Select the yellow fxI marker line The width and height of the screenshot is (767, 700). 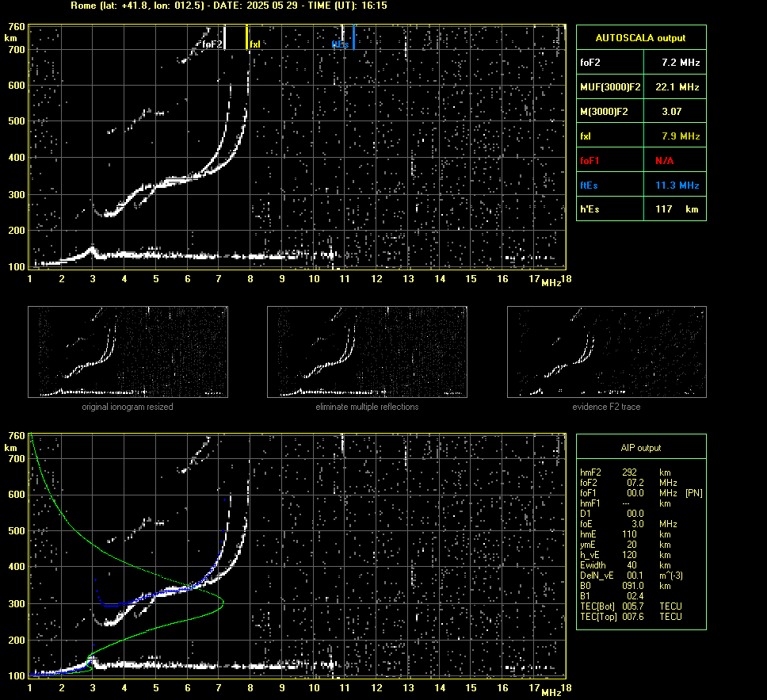(x=246, y=37)
